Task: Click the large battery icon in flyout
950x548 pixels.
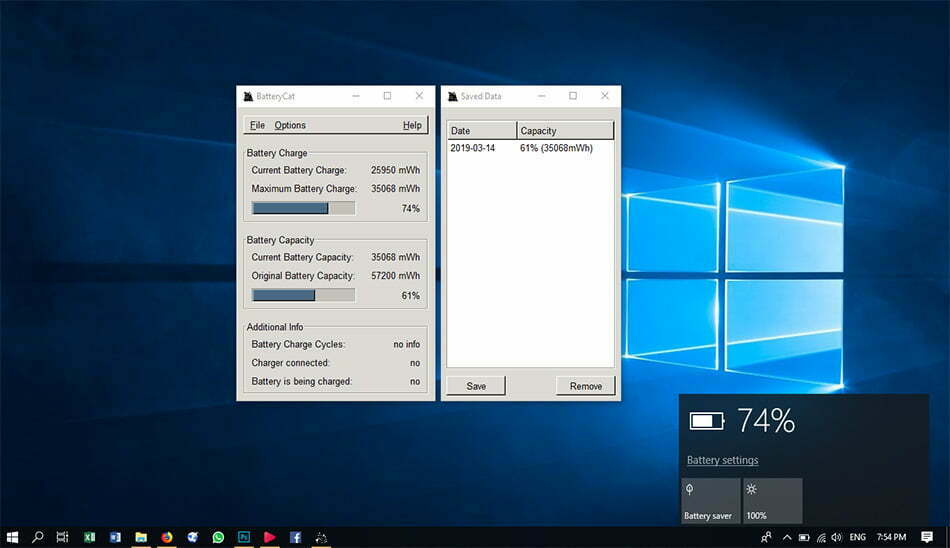Action: point(706,421)
